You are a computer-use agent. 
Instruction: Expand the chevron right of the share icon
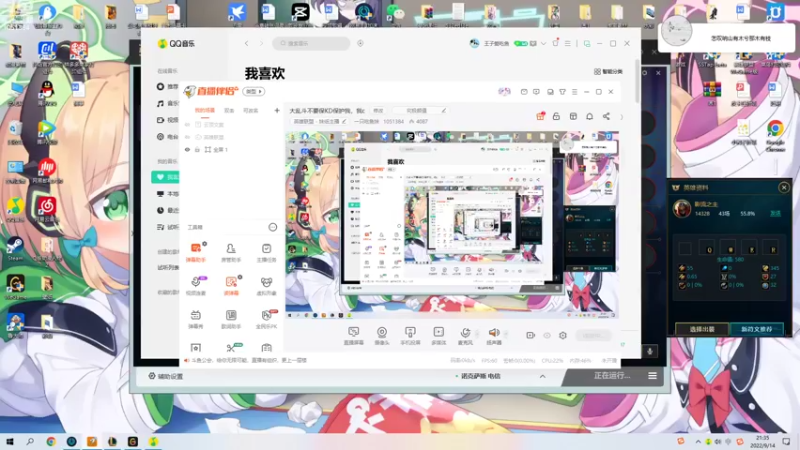(x=621, y=117)
